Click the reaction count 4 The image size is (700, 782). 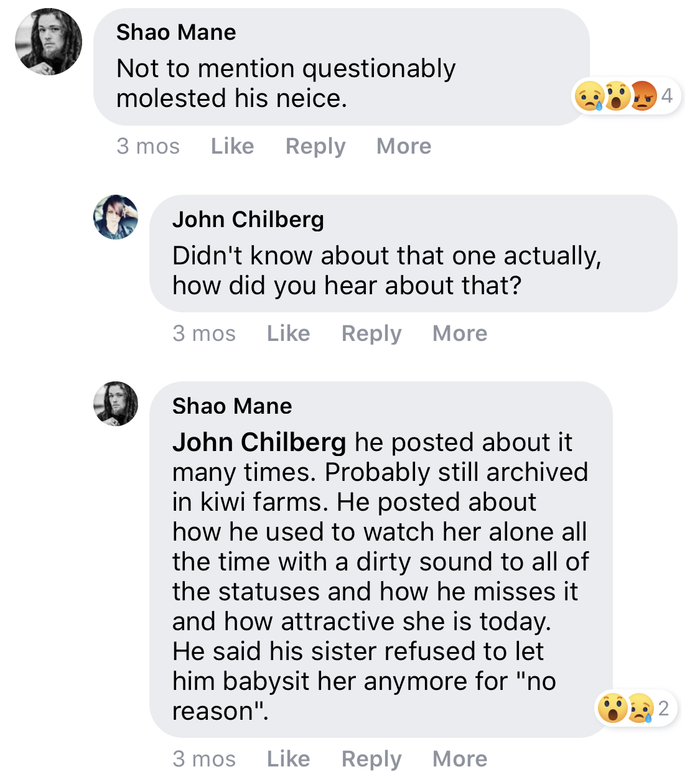[x=667, y=96]
